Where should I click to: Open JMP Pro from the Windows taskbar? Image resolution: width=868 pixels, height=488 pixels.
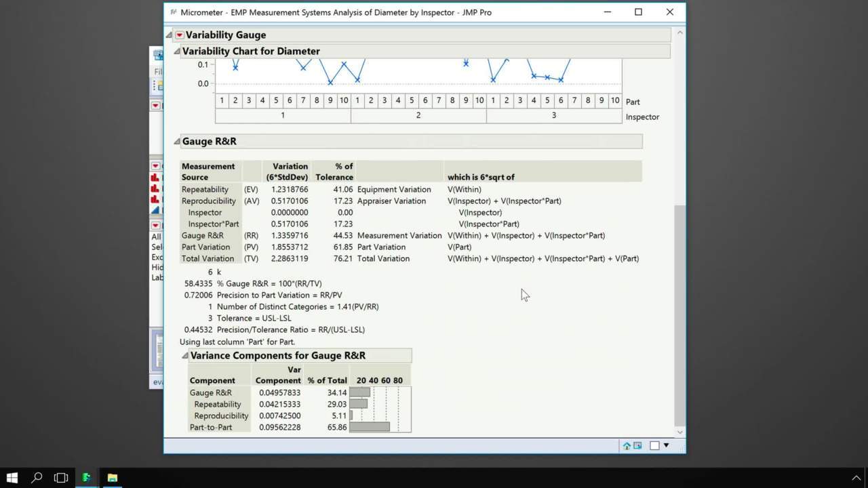(x=86, y=478)
